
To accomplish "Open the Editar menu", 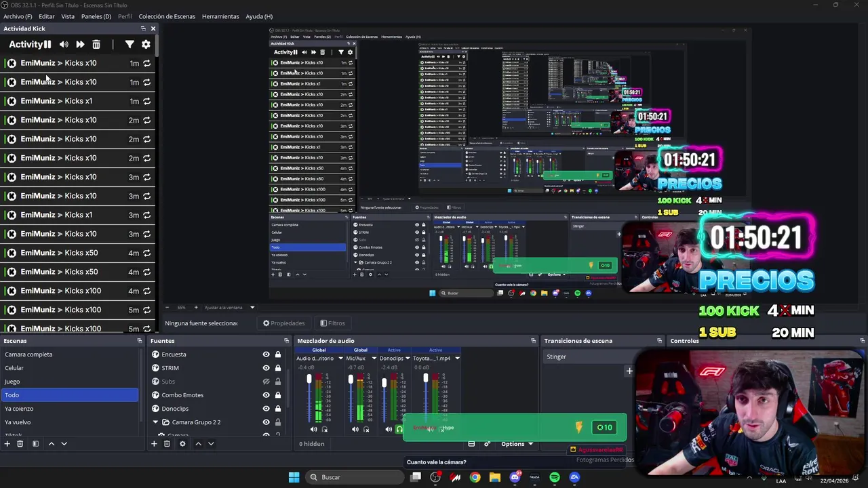I will 47,16.
